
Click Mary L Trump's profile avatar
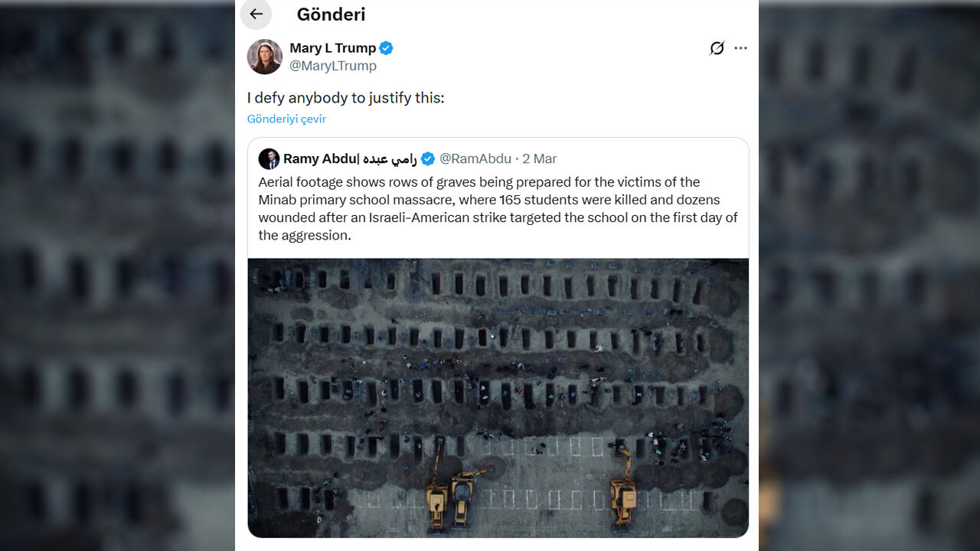tap(265, 57)
